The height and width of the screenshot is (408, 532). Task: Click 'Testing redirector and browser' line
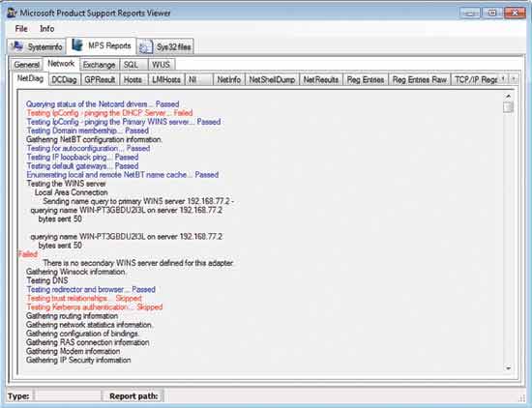[x=91, y=289]
